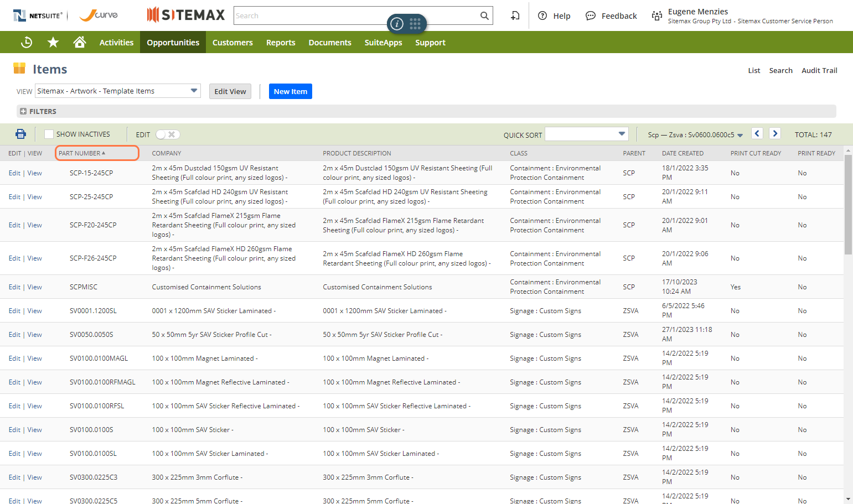Open the Customers menu
The image size is (853, 504).
[232, 43]
